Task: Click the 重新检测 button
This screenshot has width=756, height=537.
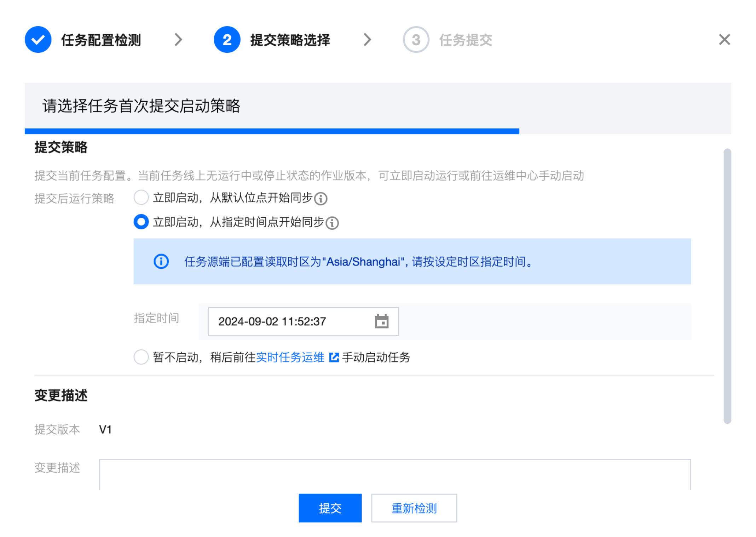Action: pyautogui.click(x=414, y=508)
